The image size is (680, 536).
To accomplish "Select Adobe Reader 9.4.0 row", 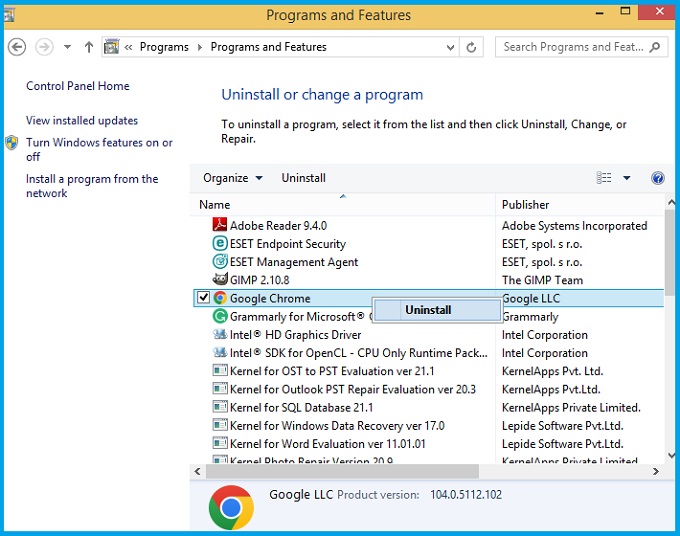I will point(428,225).
